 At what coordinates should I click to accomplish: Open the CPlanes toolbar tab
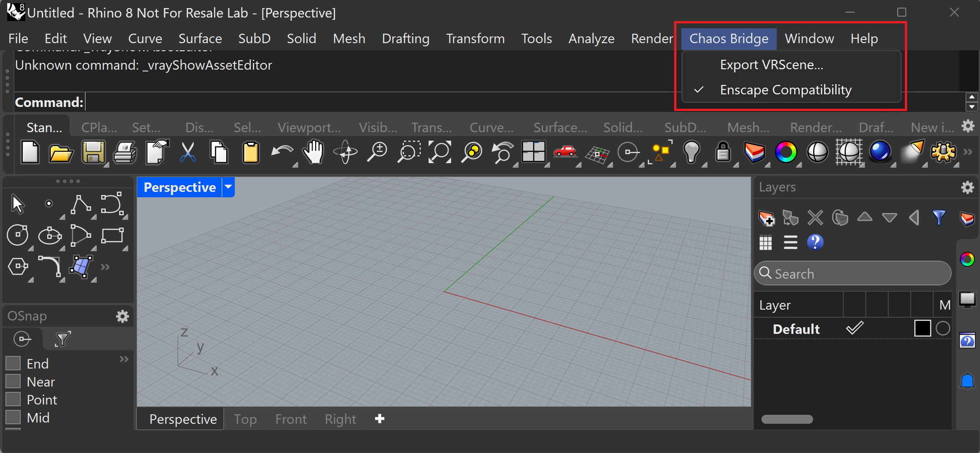[x=99, y=128]
